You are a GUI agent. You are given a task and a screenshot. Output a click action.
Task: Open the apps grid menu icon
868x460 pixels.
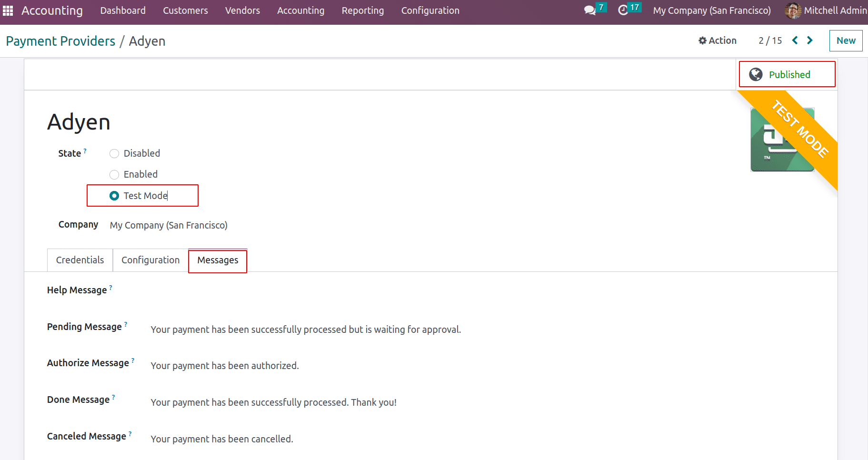[8, 10]
